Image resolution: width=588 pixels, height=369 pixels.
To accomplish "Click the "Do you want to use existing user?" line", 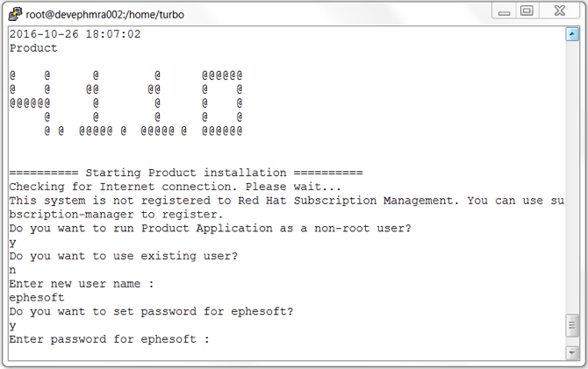I will [124, 256].
